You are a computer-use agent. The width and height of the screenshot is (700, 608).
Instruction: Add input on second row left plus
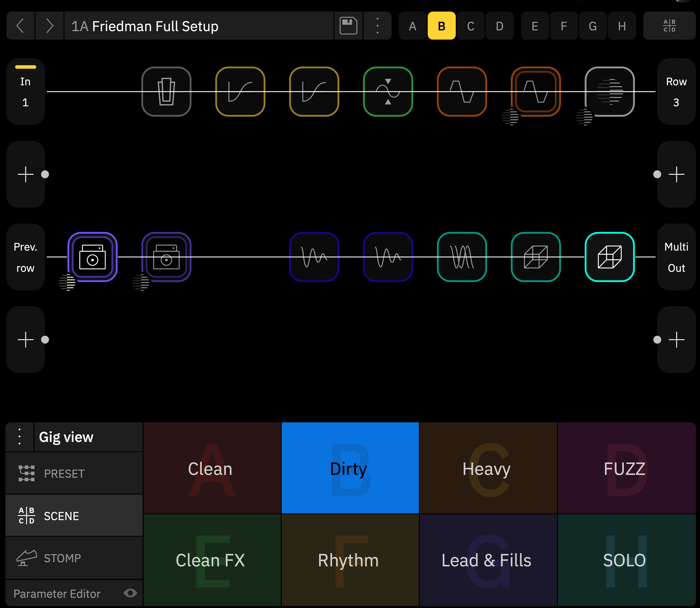[x=26, y=174]
